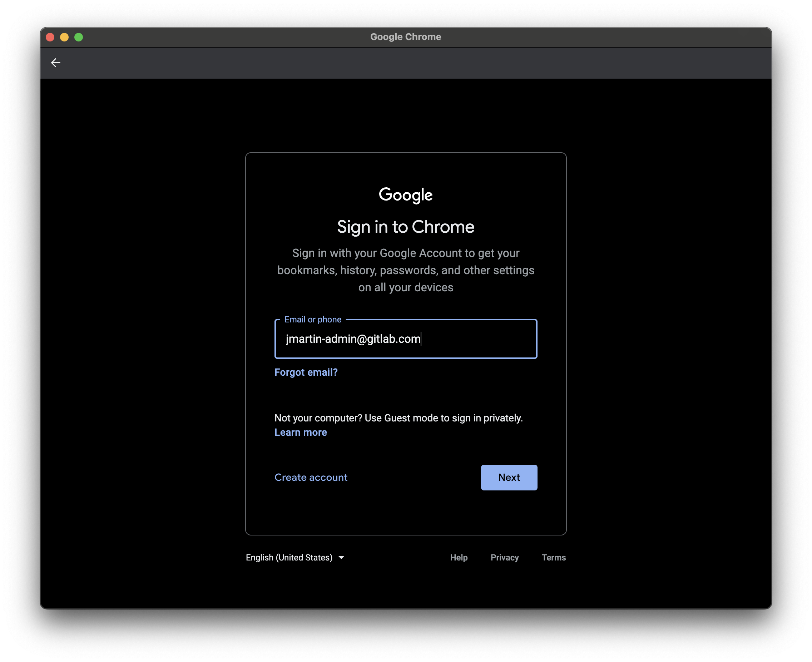Click the Email or phone field label
812x662 pixels.
(313, 320)
